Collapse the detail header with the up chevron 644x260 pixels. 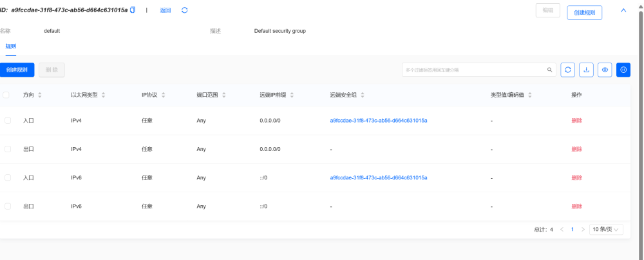(623, 10)
